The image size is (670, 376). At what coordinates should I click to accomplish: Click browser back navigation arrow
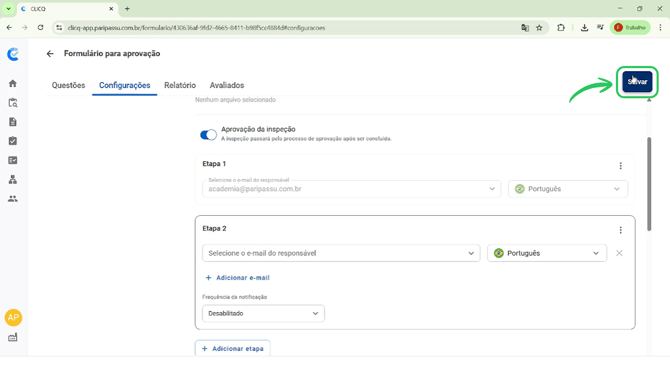click(9, 27)
